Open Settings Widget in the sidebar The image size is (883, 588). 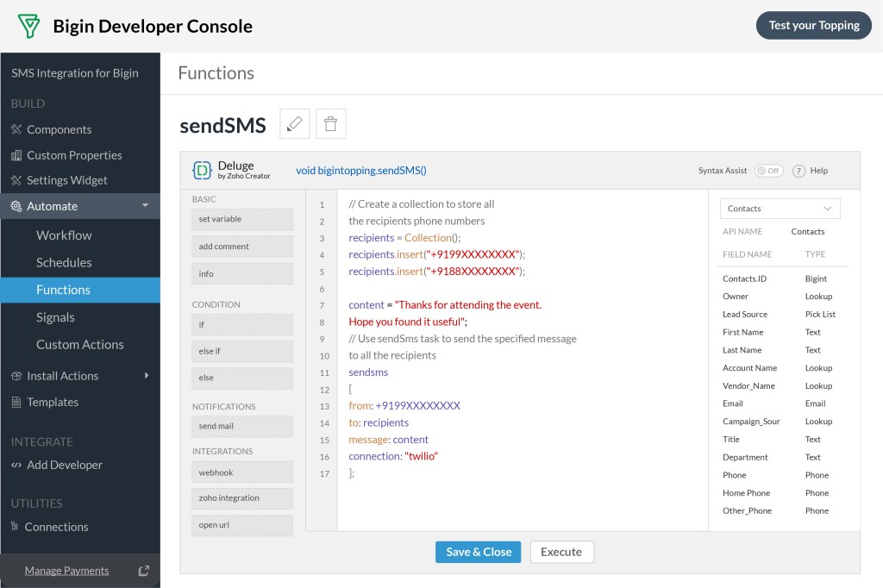(66, 180)
